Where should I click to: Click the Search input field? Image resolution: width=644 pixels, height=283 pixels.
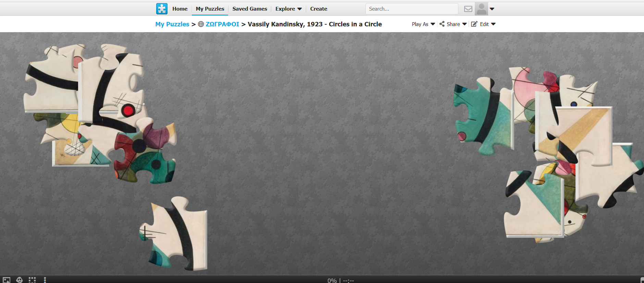[412, 9]
